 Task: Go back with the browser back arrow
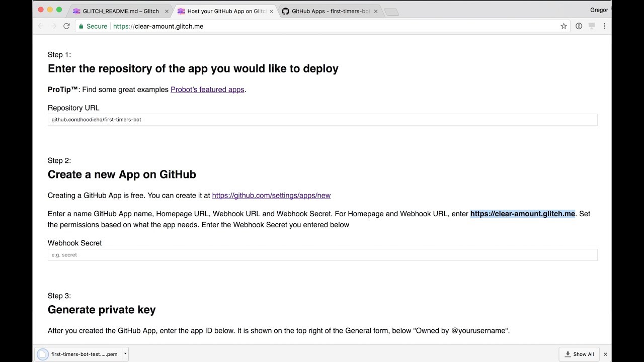click(41, 26)
